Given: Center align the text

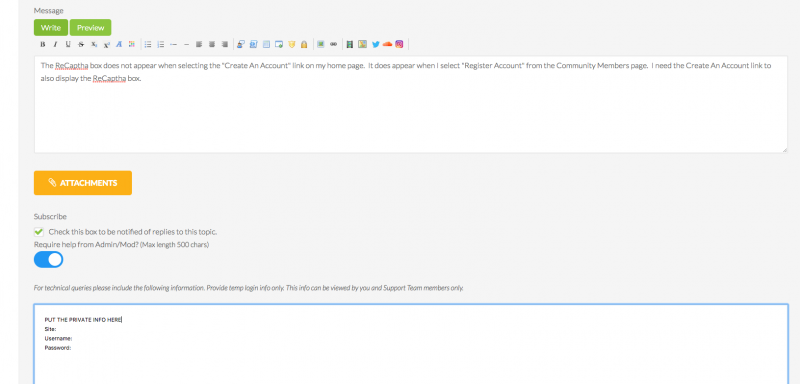Looking at the screenshot, I should pos(212,44).
